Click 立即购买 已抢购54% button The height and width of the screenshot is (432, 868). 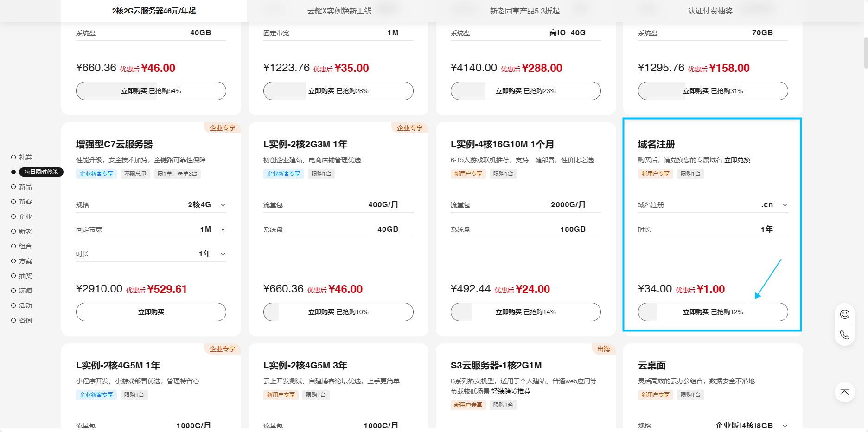pos(151,91)
